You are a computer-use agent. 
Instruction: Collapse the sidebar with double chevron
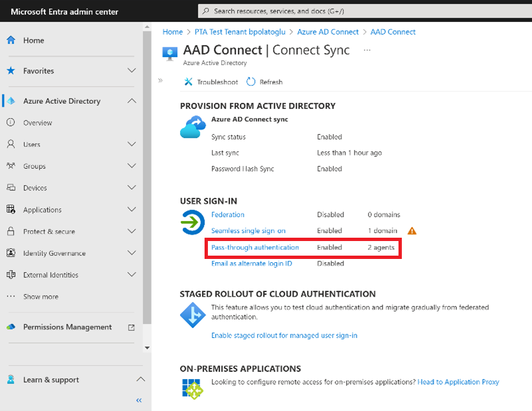tap(139, 400)
